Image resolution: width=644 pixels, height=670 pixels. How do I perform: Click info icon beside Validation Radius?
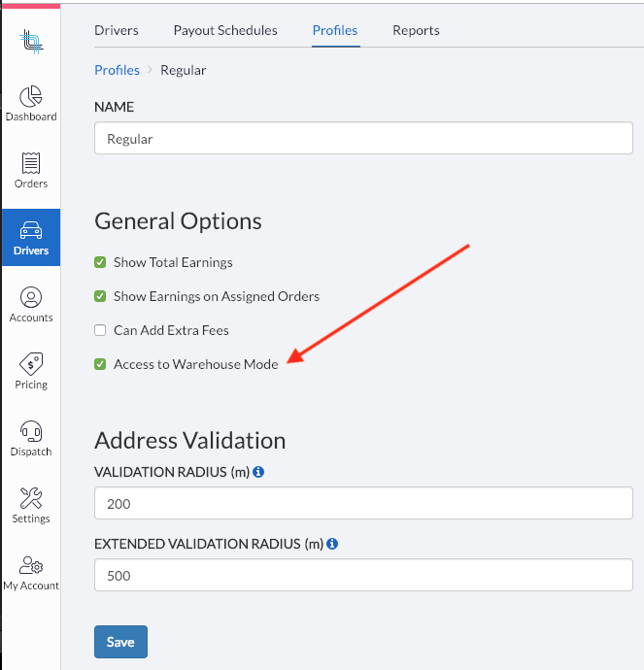[x=258, y=472]
